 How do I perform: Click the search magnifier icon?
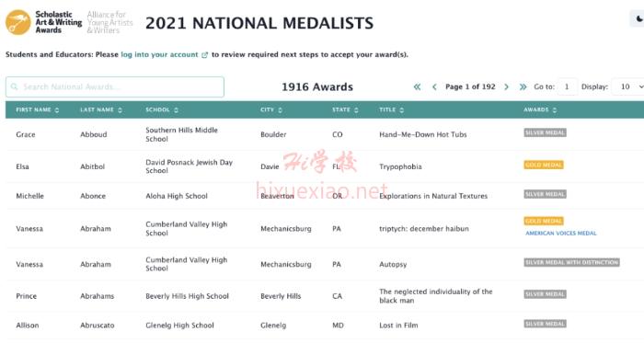point(15,86)
